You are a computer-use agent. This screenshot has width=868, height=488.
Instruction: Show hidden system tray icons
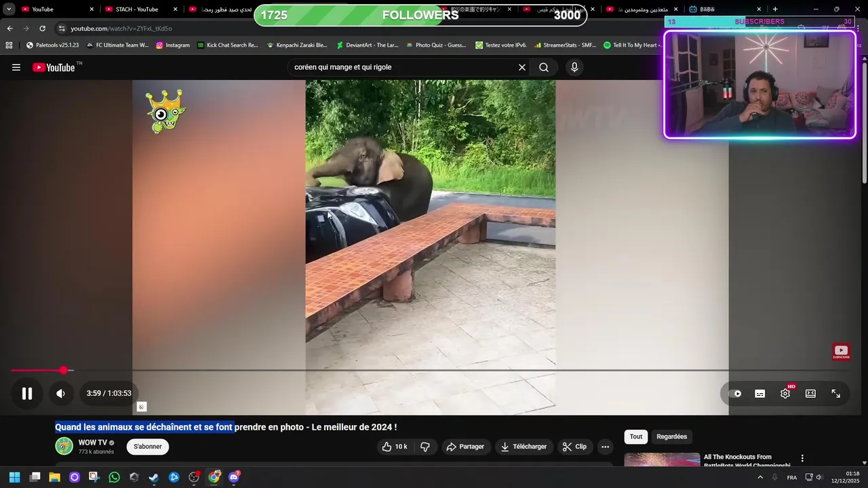point(760,477)
